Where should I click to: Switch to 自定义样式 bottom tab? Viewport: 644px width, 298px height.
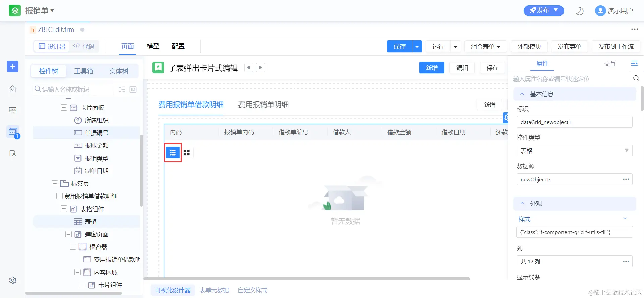coord(253,290)
